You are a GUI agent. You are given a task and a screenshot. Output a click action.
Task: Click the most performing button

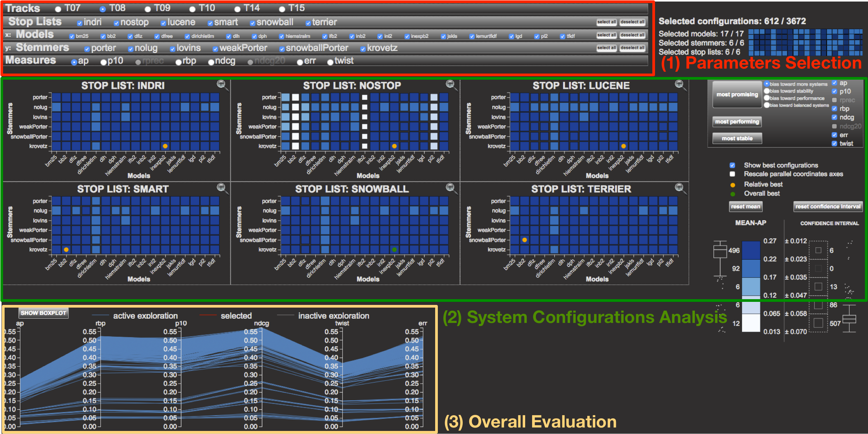(737, 122)
